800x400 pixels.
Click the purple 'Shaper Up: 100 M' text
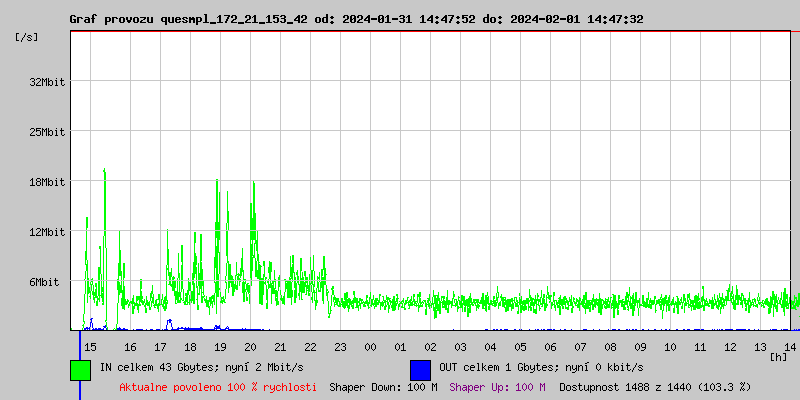[497, 386]
